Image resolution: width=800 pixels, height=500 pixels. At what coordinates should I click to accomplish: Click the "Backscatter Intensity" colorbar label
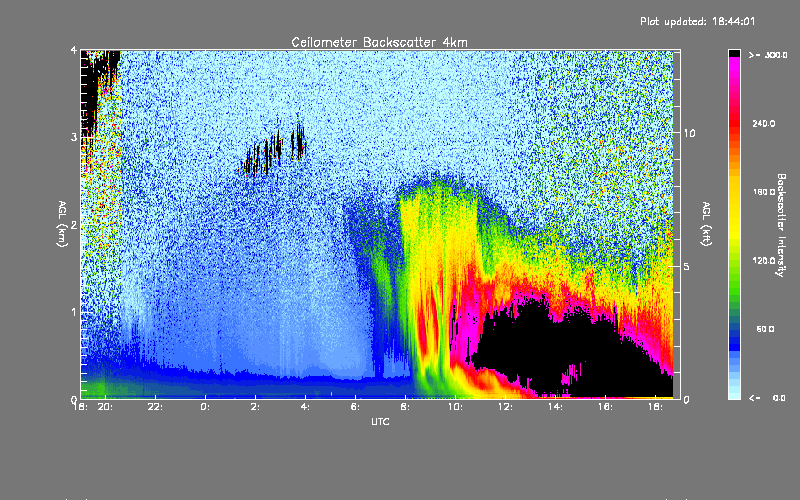click(x=783, y=224)
